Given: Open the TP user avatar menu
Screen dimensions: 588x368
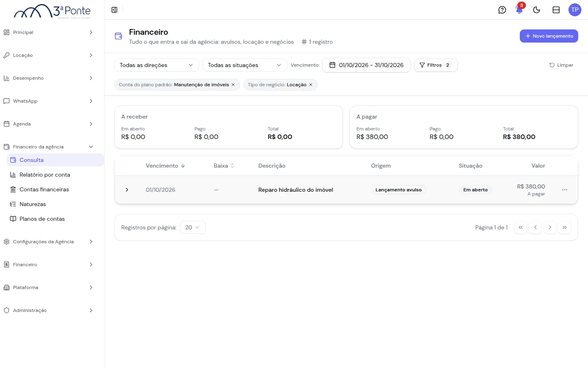Looking at the screenshot, I should click(575, 10).
